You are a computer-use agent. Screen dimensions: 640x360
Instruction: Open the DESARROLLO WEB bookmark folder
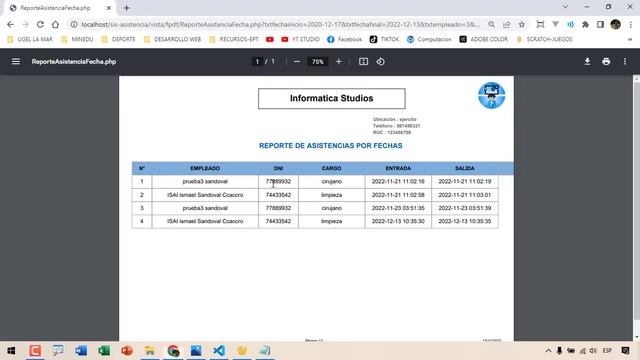click(x=172, y=39)
